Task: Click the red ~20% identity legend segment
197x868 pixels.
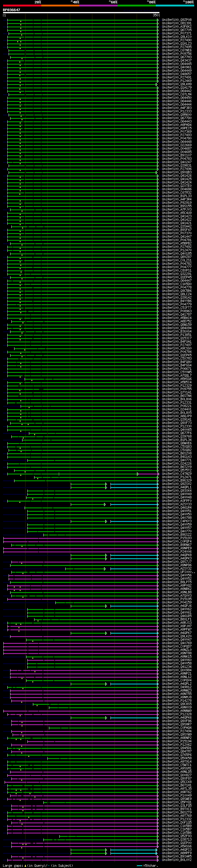Action: (x=22, y=6)
